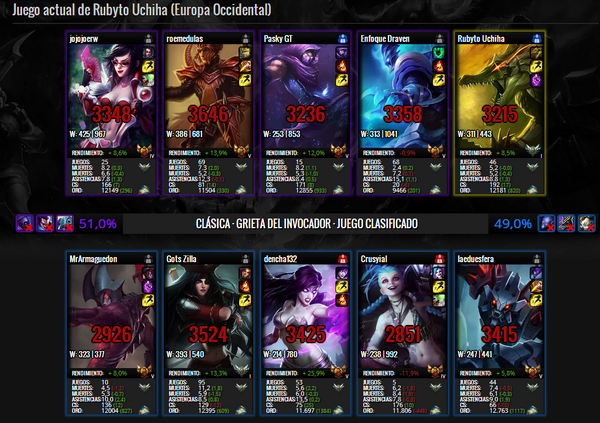
Task: Click Ignite spell icon on dencha132's card
Action: [x=342, y=300]
